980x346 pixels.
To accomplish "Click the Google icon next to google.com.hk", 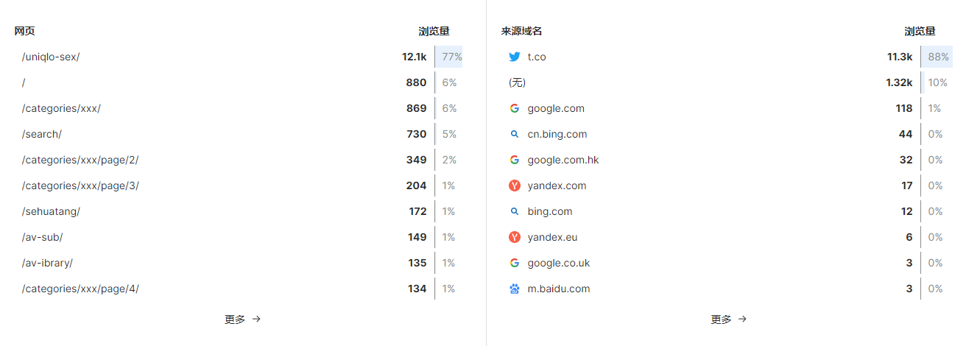I will [515, 160].
